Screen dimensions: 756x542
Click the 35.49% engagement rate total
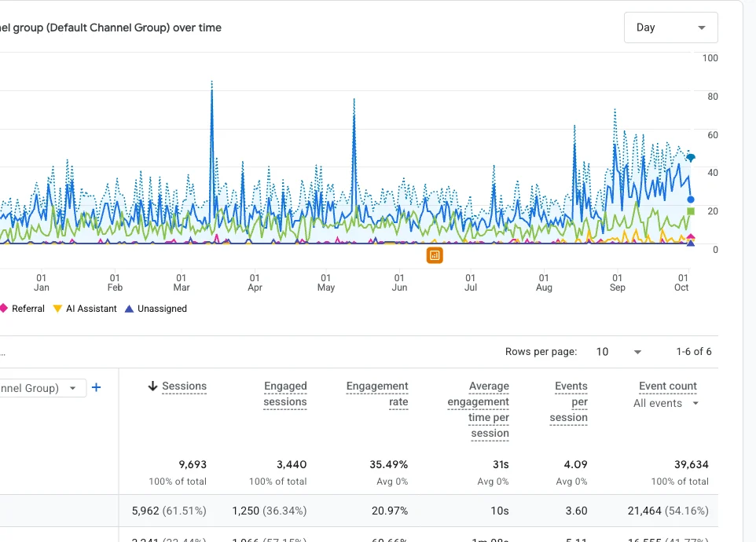388,464
